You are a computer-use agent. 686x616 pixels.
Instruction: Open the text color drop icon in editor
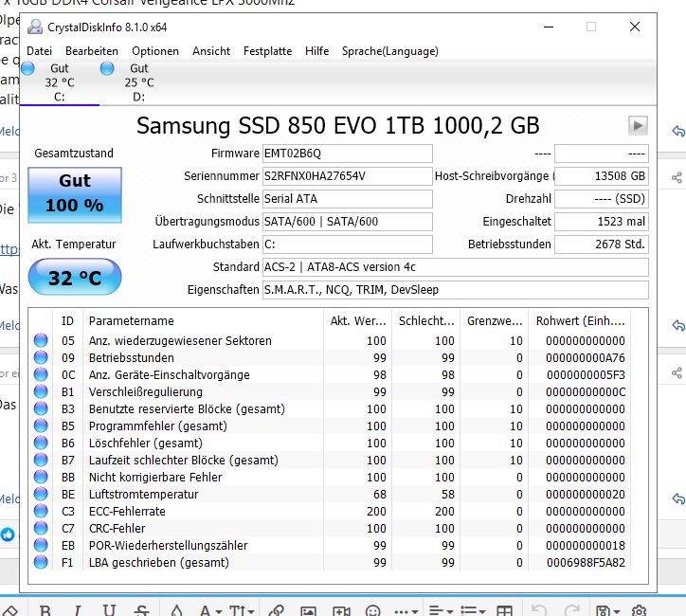tap(177, 610)
